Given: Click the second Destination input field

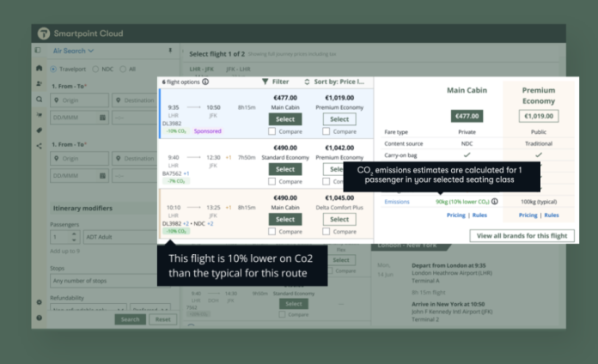Looking at the screenshot, I should [x=135, y=158].
